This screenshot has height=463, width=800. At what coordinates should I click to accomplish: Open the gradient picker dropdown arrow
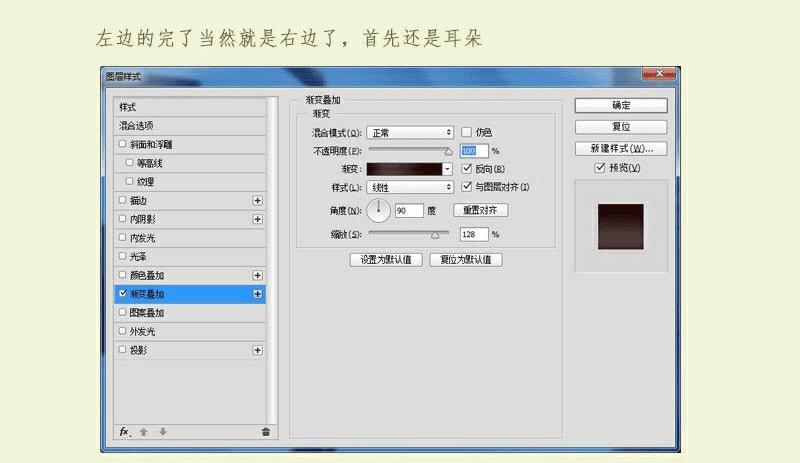447,169
